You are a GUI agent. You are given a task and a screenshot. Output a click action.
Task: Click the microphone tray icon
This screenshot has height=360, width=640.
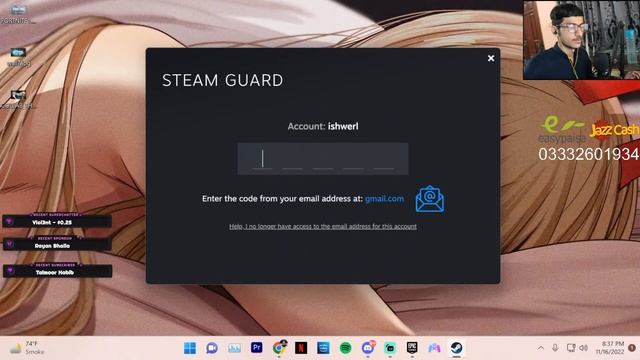[555, 348]
